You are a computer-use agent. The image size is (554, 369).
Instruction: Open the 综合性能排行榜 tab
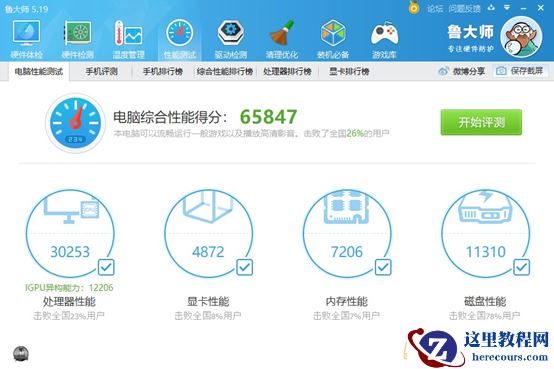pyautogui.click(x=225, y=71)
